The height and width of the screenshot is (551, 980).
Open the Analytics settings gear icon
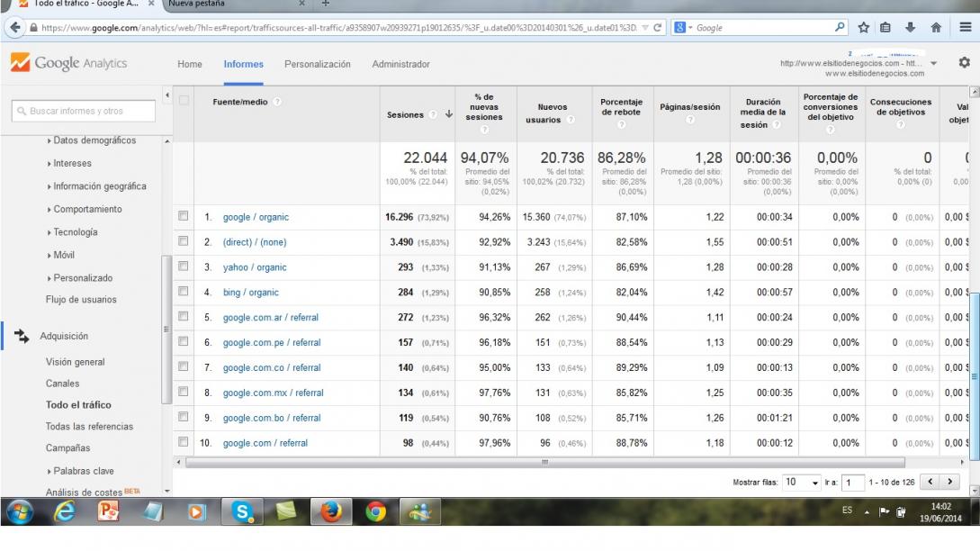[x=965, y=62]
